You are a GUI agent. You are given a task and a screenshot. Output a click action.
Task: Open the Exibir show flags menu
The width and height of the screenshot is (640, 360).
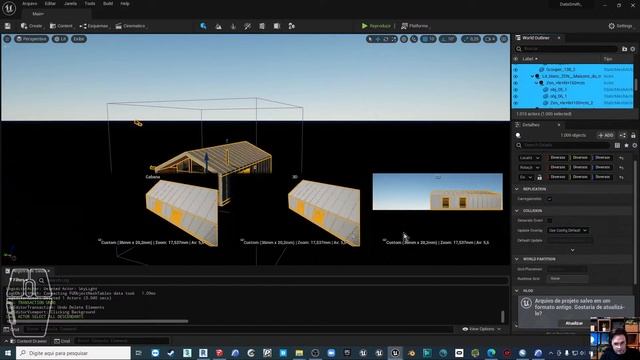pos(79,39)
